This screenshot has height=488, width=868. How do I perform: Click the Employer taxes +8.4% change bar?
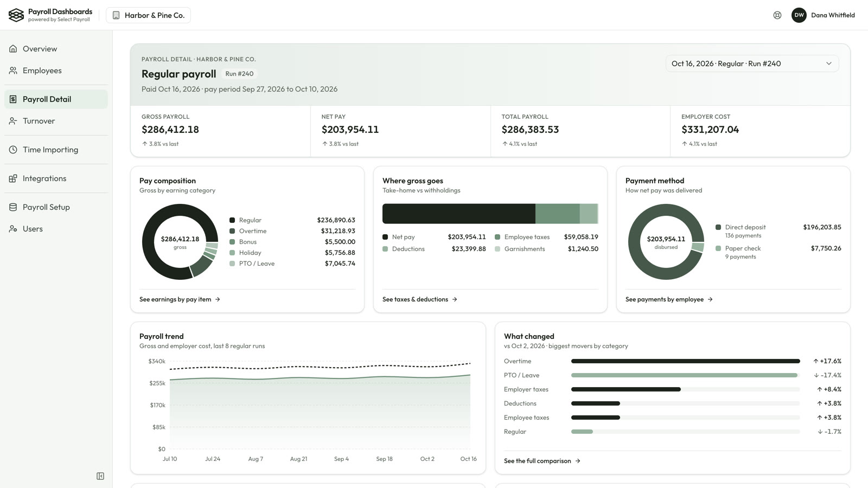click(626, 389)
